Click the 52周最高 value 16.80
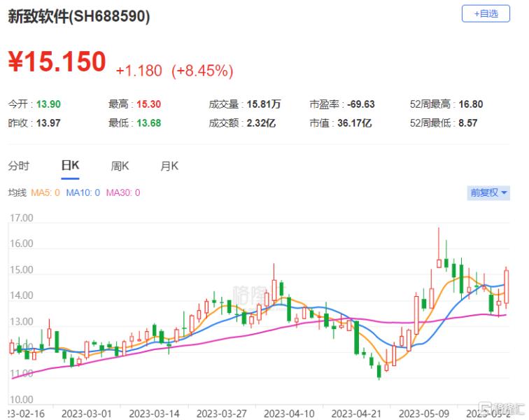 pyautogui.click(x=471, y=104)
